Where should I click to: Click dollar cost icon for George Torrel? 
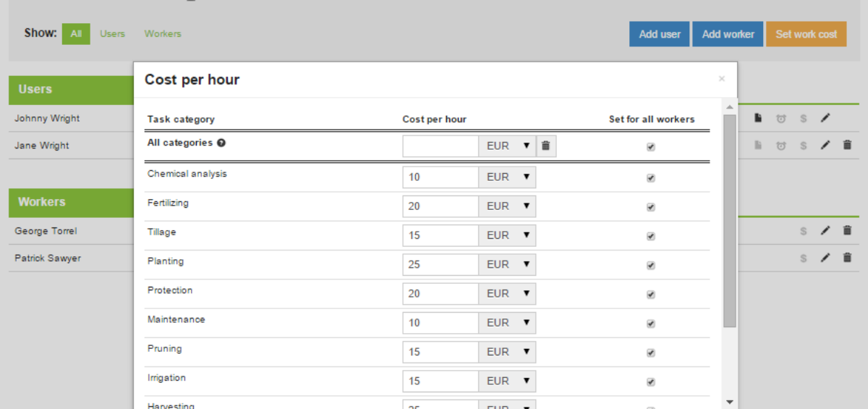[803, 231]
